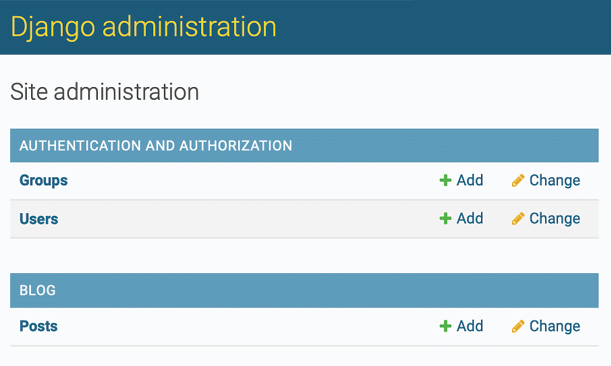Open the Blog app section header
The width and height of the screenshot is (611, 366).
coord(37,290)
